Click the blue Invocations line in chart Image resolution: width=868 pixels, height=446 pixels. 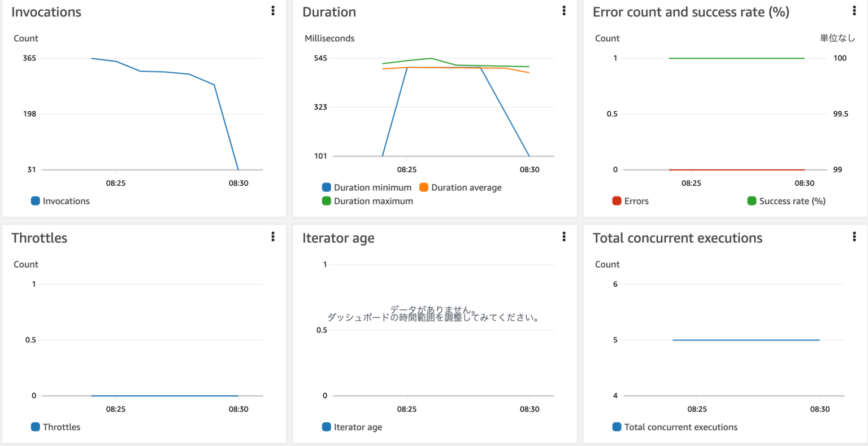coord(164,72)
